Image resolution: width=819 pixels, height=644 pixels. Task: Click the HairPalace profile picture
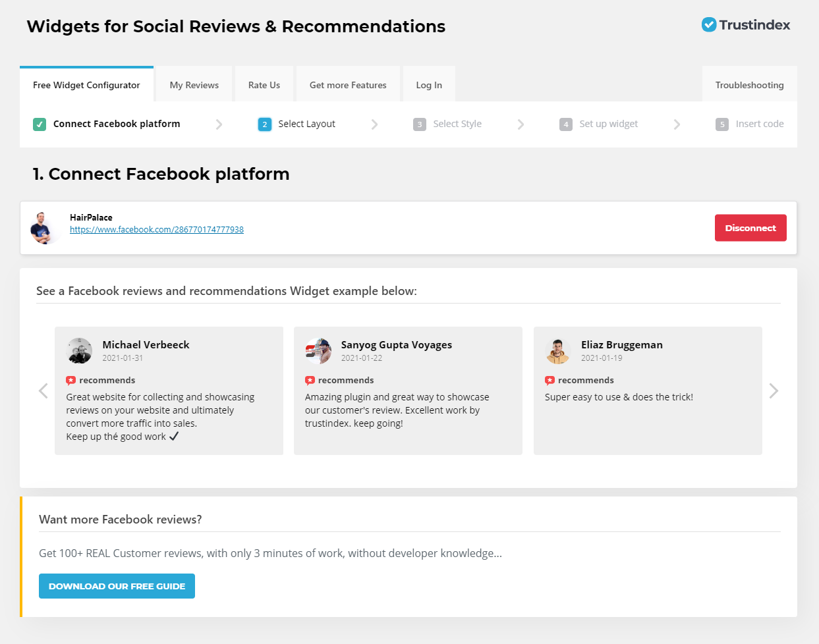coord(43,228)
